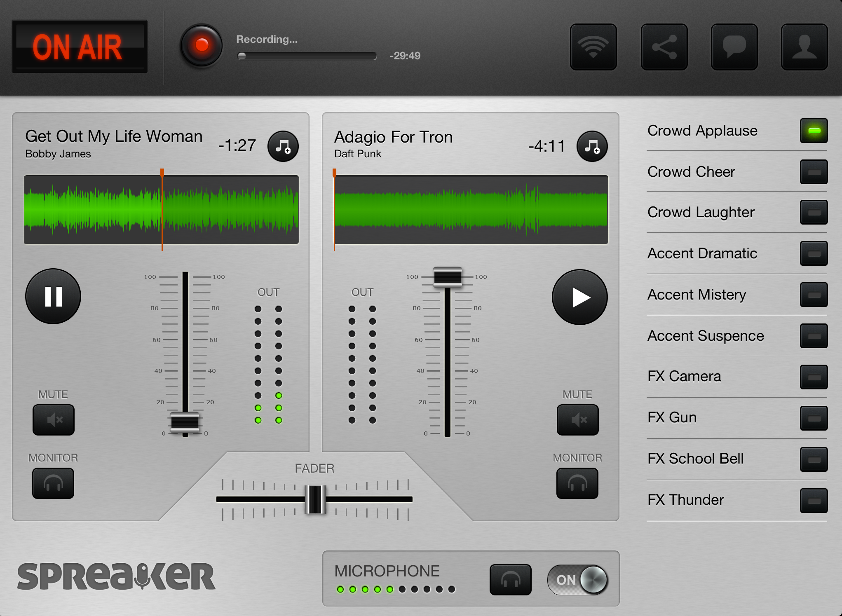Trigger the Accent Dramatic effect button

[x=814, y=253]
